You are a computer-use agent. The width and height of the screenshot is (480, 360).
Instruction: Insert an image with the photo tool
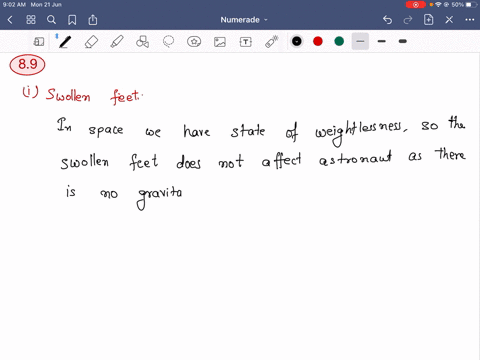pos(220,42)
